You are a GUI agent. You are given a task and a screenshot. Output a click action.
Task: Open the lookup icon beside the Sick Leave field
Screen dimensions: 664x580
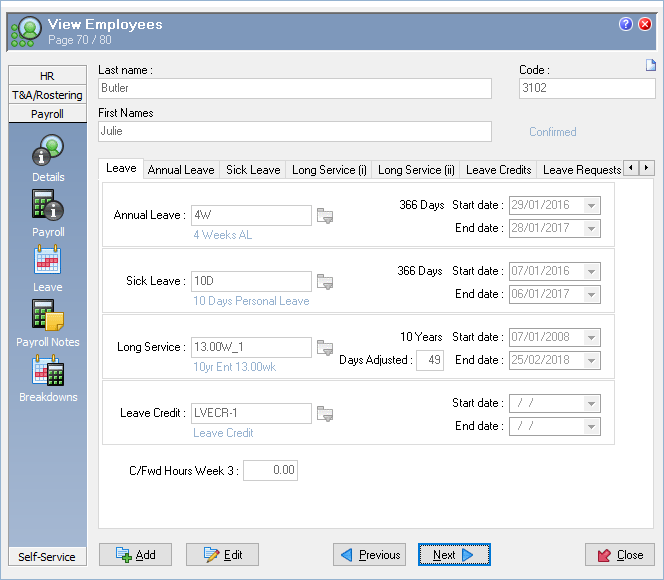[x=325, y=282]
